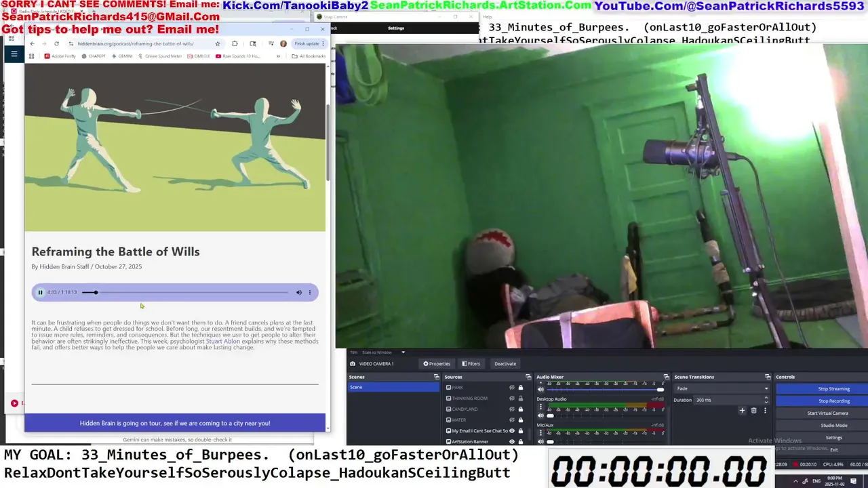
Task: Open Rain Sounds 10 Hours bookmark
Action: tap(238, 56)
